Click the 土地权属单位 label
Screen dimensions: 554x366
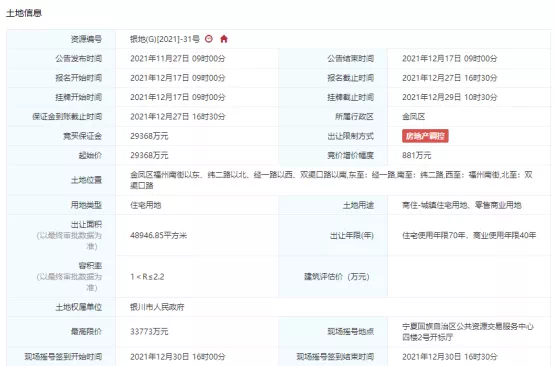click(78, 307)
